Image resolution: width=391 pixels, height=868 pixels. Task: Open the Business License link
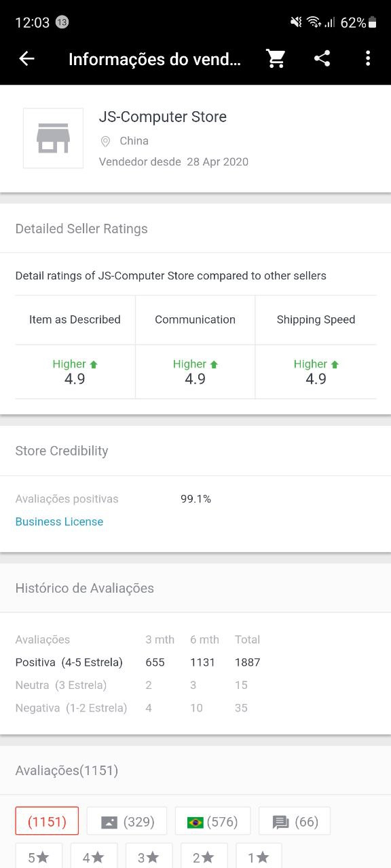coord(59,521)
